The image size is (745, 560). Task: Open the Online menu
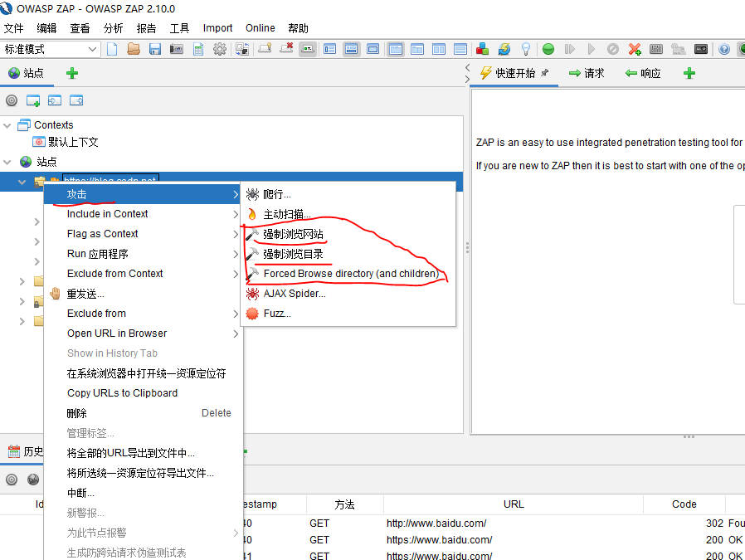pos(260,28)
